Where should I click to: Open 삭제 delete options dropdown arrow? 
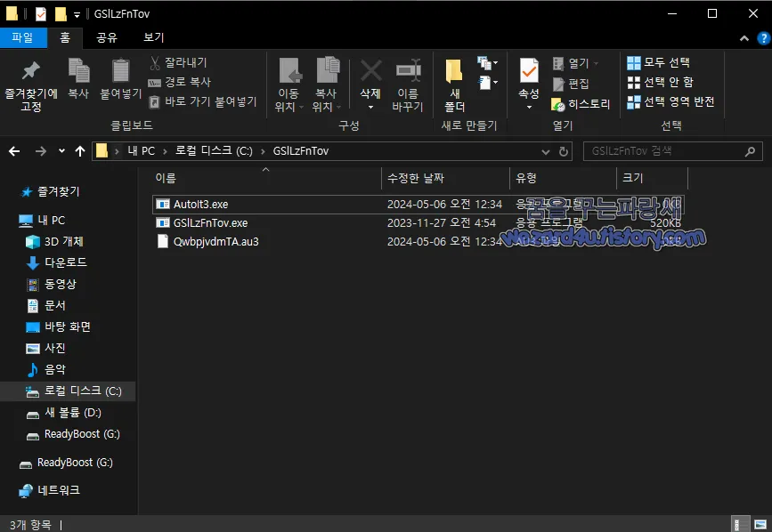click(370, 107)
